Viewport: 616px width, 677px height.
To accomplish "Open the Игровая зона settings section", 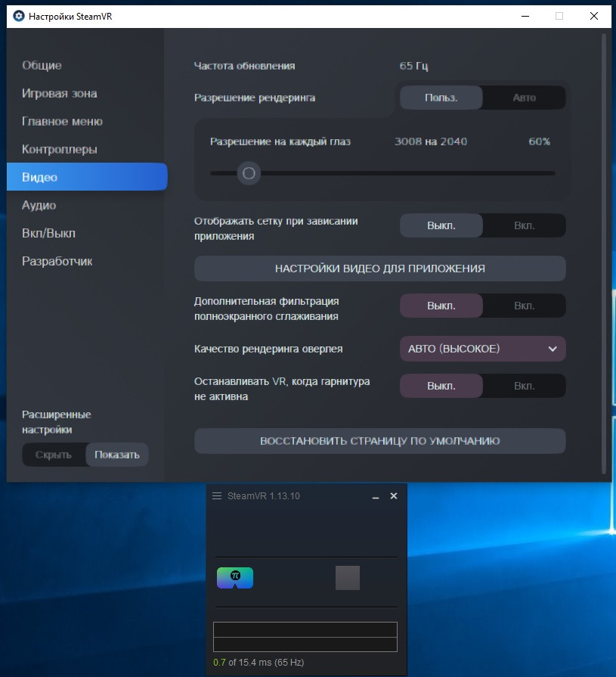I will point(60,93).
